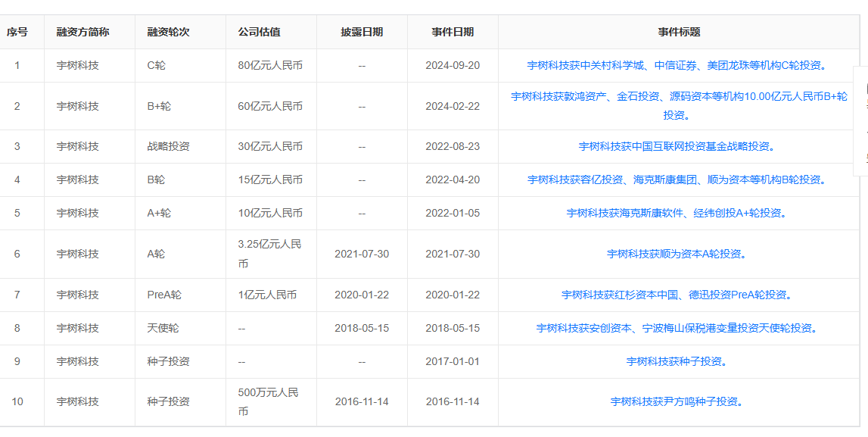Open the C轮 funding event title link
868x437 pixels.
[x=679, y=65]
